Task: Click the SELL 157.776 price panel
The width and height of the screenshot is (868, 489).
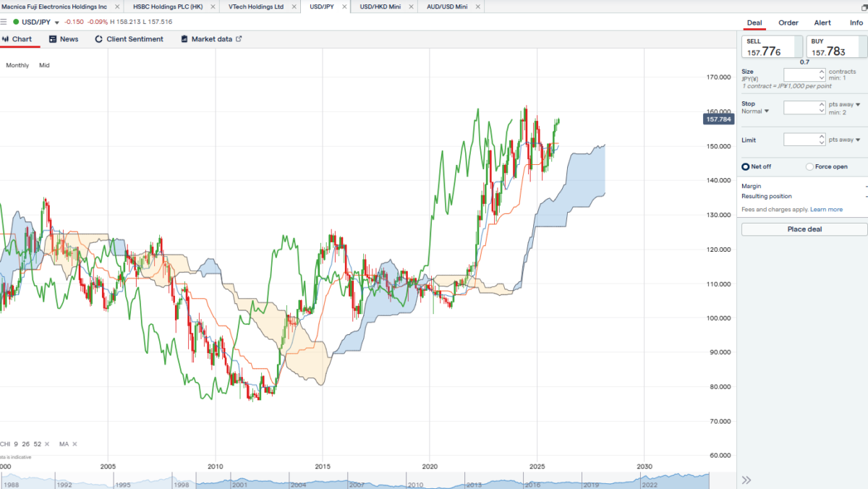Action: pos(770,47)
